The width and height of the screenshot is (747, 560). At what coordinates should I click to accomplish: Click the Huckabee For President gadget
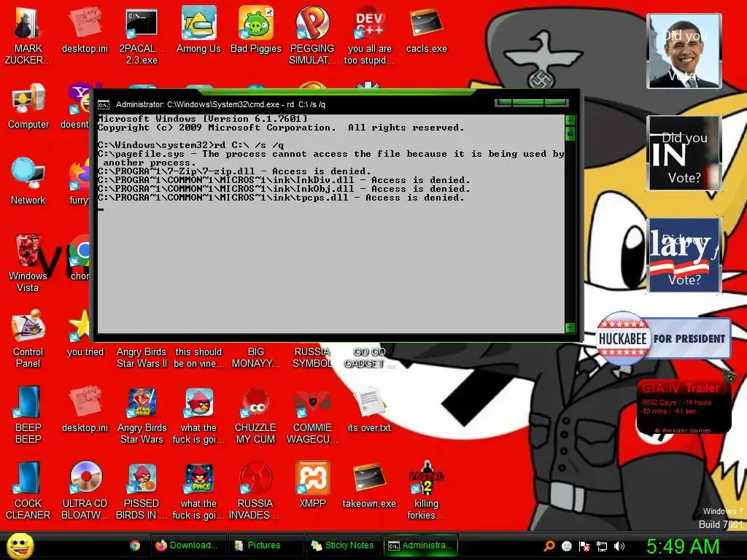coord(663,338)
